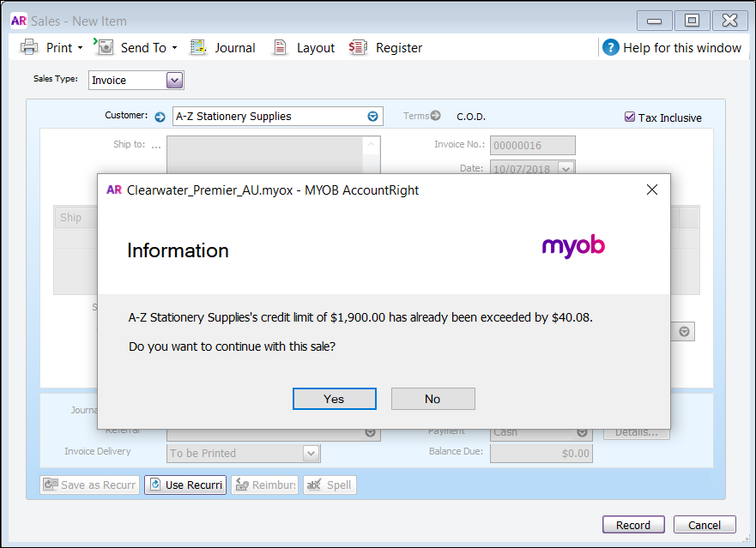
Task: Open the Print dropdown arrow menu
Action: (x=81, y=48)
